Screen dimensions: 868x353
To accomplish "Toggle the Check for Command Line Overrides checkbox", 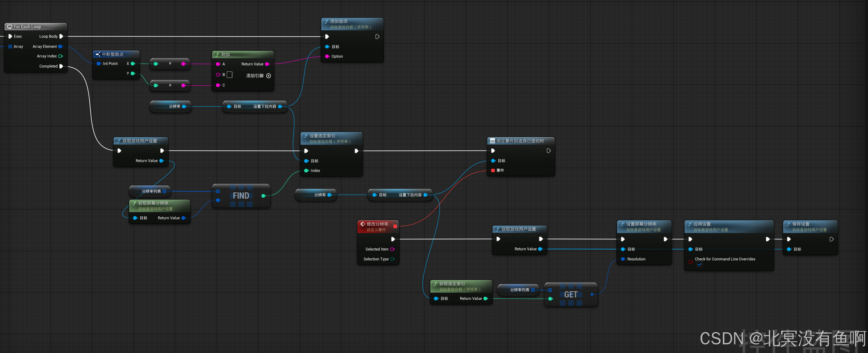I will click(700, 265).
